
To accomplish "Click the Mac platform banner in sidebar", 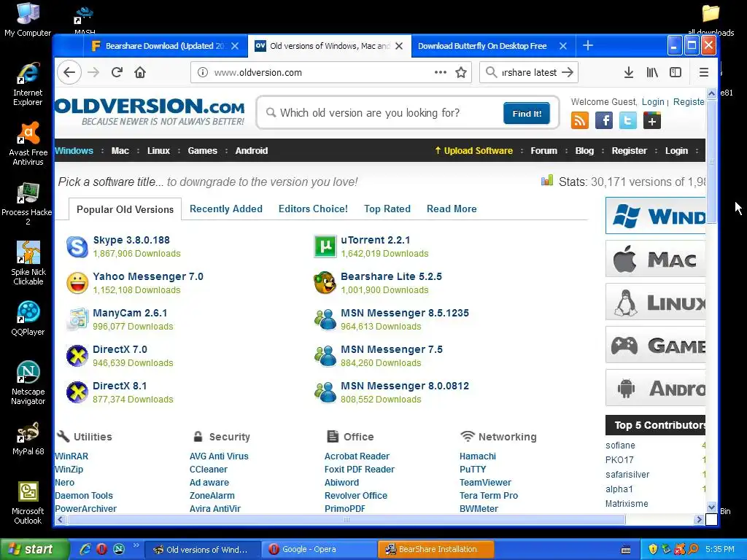I will [x=656, y=259].
